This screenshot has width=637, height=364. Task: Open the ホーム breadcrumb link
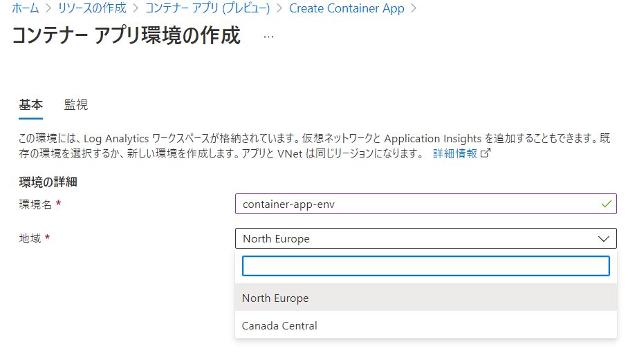(x=25, y=8)
